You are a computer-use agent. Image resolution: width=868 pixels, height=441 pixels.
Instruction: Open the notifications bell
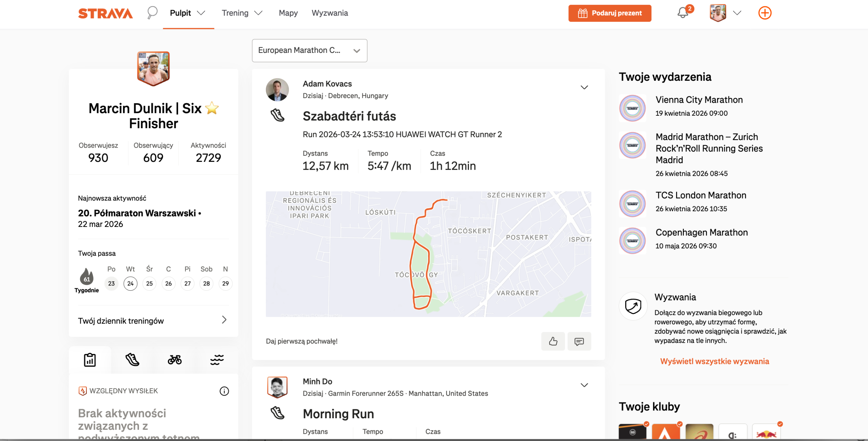pyautogui.click(x=683, y=13)
